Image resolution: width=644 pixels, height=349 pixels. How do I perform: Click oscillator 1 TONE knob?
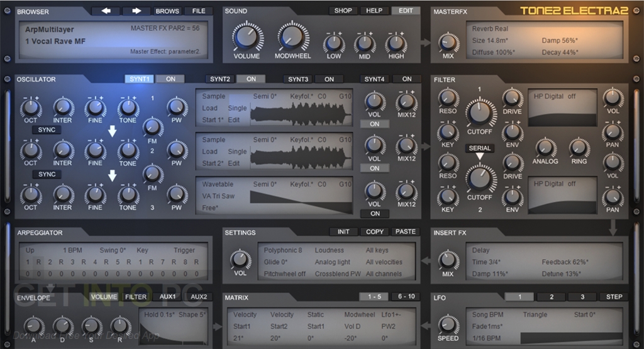[x=128, y=108]
